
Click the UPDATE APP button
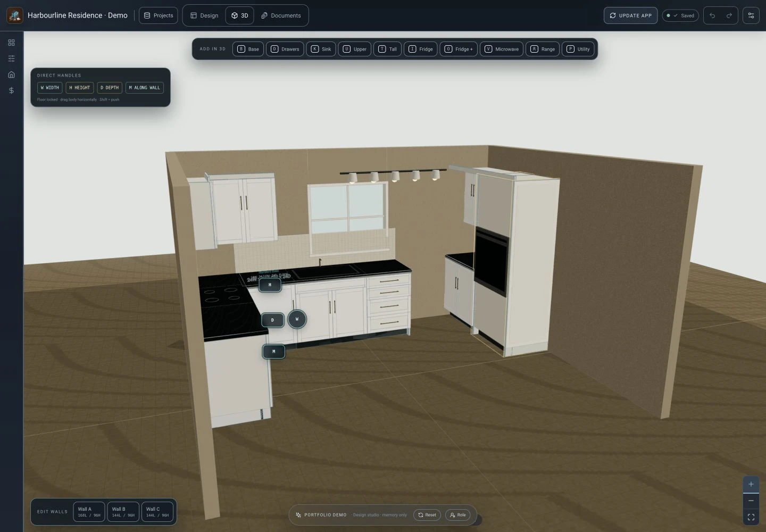tap(630, 15)
